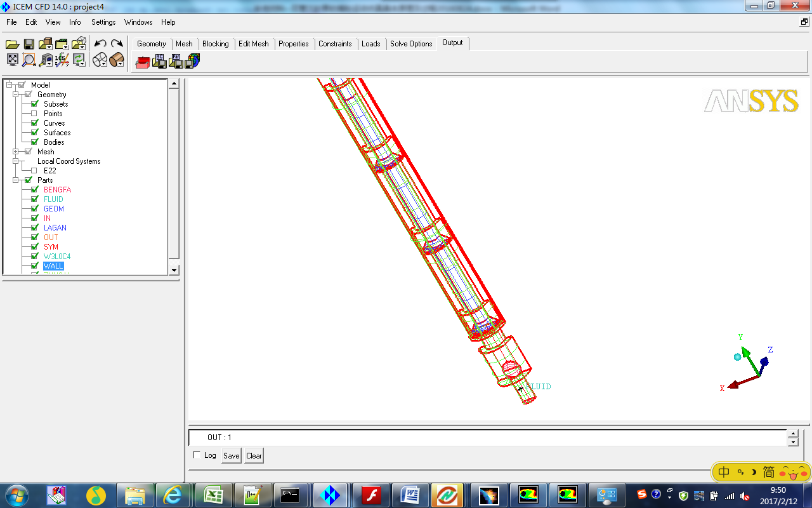Refresh the display view icon
812x508 pixels.
click(x=79, y=60)
